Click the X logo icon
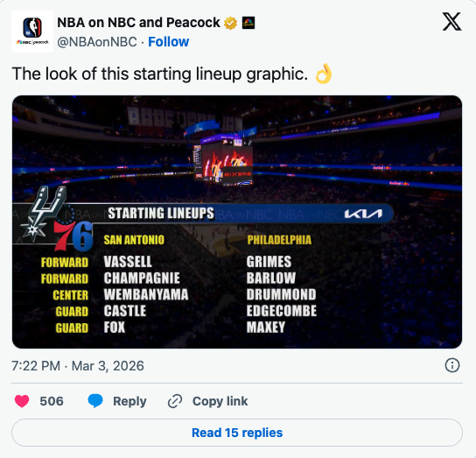476x458 pixels. 451,22
